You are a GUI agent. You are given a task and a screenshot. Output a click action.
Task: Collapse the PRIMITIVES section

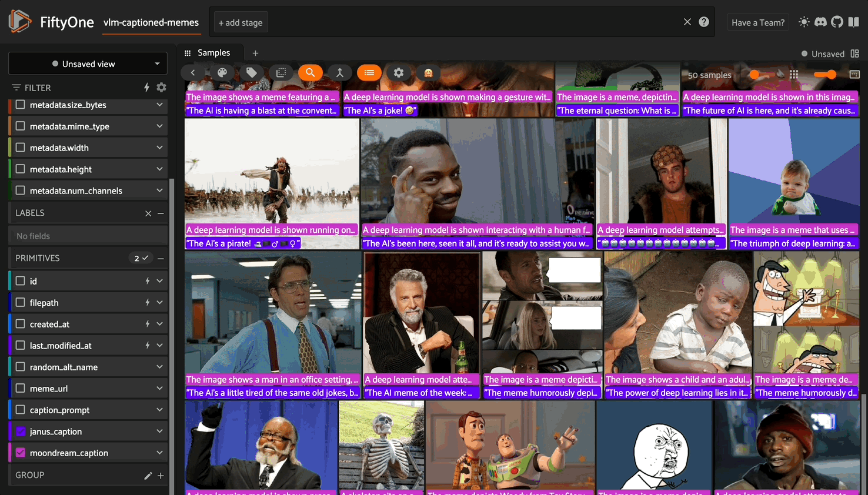point(161,258)
